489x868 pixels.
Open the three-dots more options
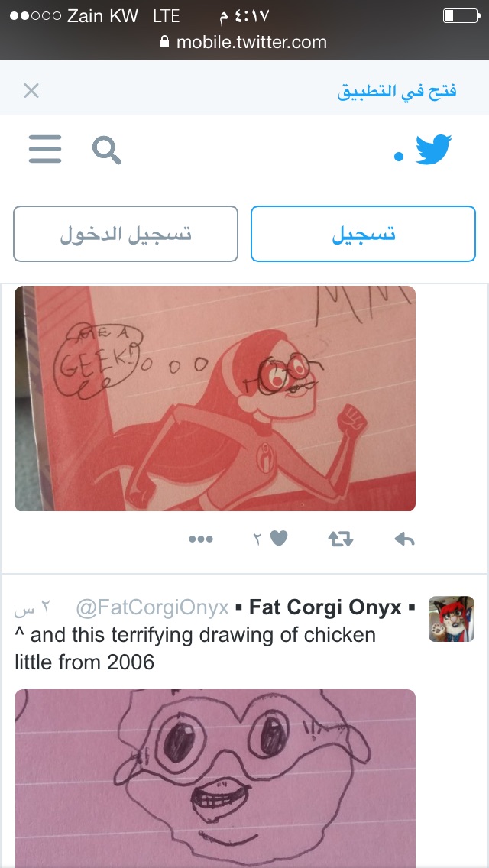pyautogui.click(x=200, y=539)
